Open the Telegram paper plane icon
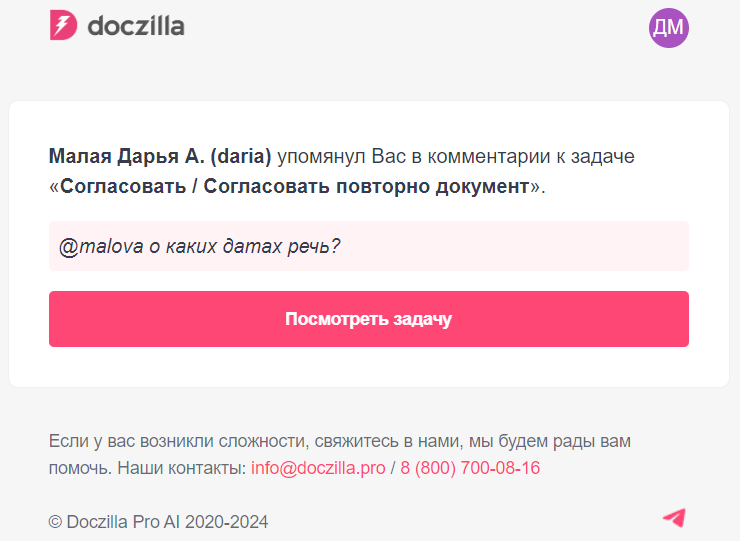740x541 pixels. pos(674,517)
